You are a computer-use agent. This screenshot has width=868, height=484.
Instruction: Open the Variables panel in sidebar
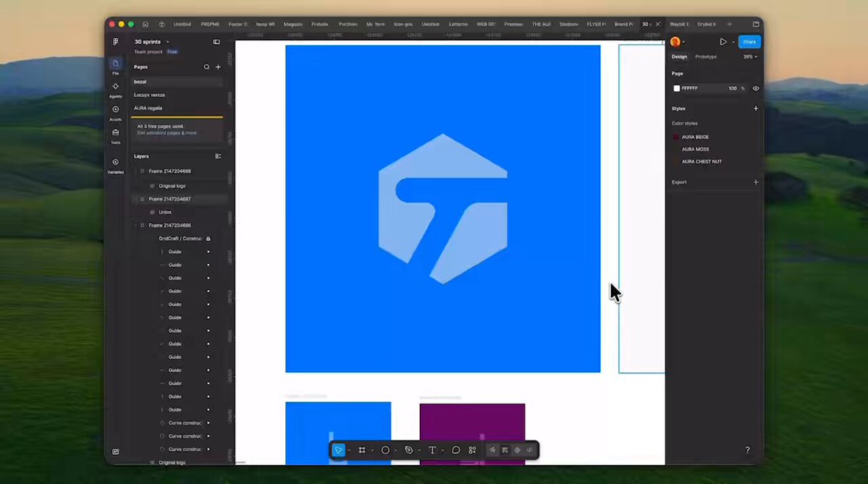click(x=115, y=166)
